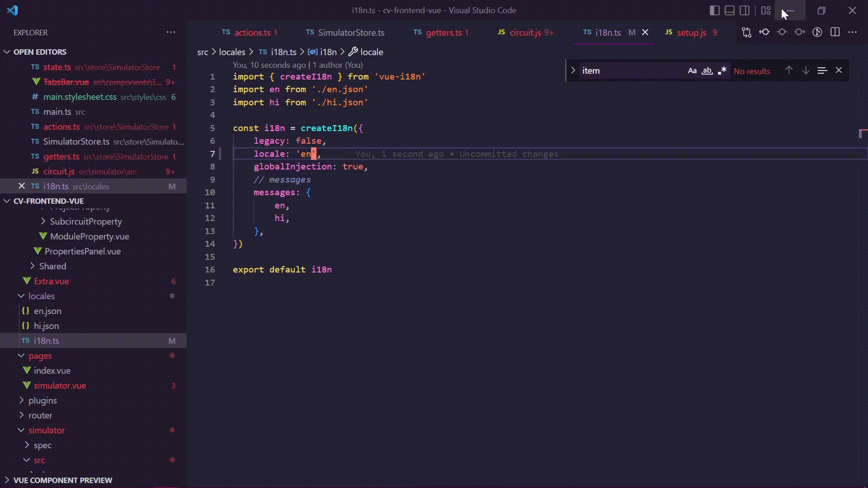
Task: Enable whole word matching in search
Action: point(708,70)
